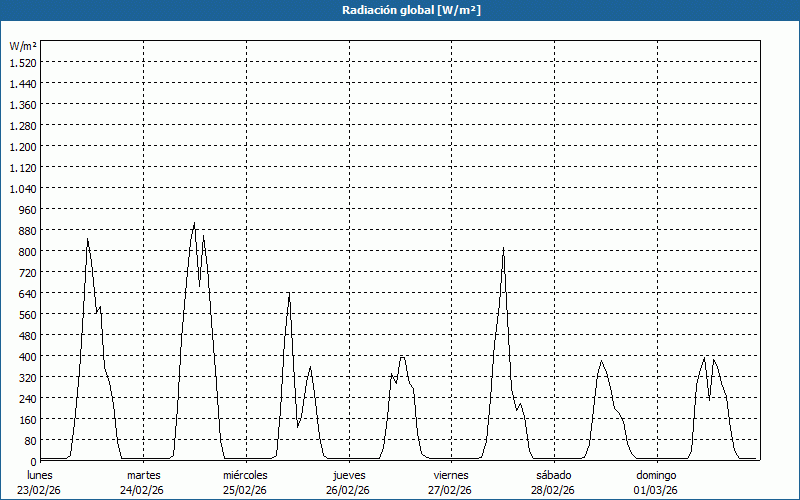Viewport: 800px width, 500px height.
Task: Click Monday's radiation peak near 840 W/m²
Action: pyautogui.click(x=87, y=239)
